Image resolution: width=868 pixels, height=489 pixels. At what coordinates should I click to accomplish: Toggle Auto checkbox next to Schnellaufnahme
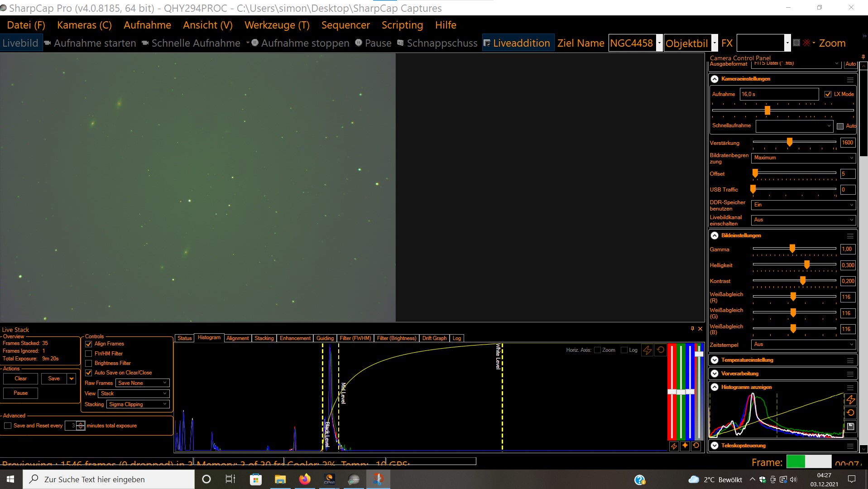(840, 126)
